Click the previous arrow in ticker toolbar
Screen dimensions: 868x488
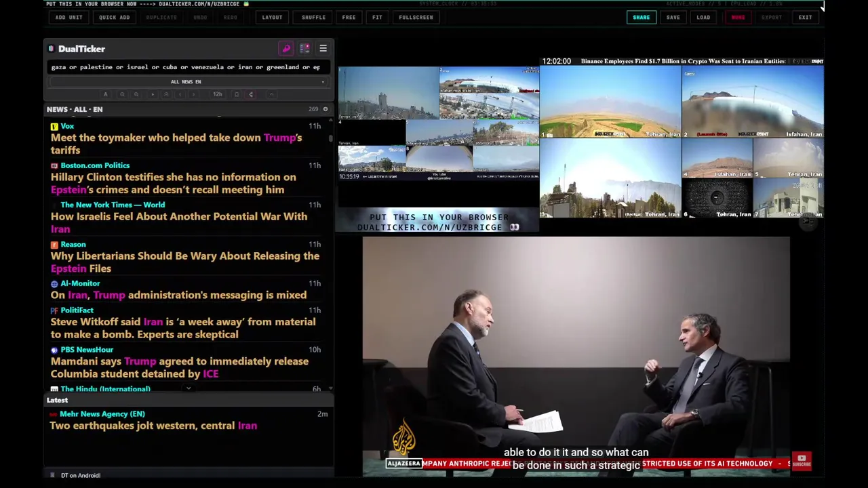(x=180, y=94)
